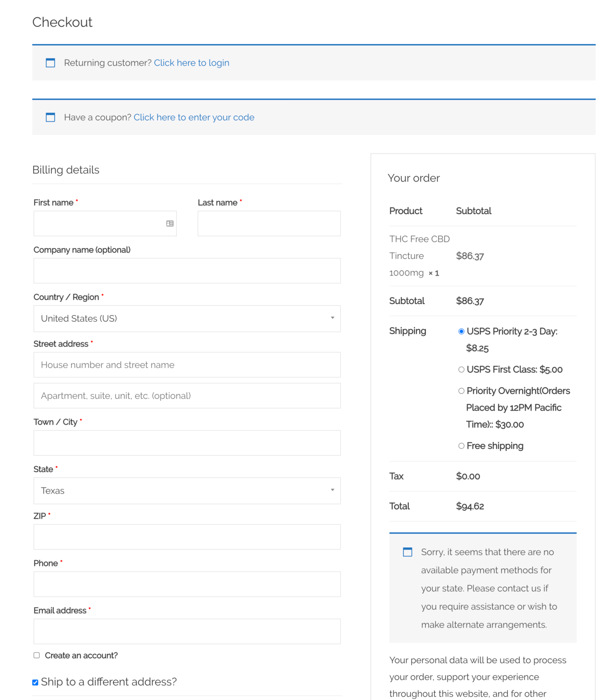Image resolution: width=613 pixels, height=700 pixels.
Task: Focus the First name field
Action: pyautogui.click(x=105, y=223)
